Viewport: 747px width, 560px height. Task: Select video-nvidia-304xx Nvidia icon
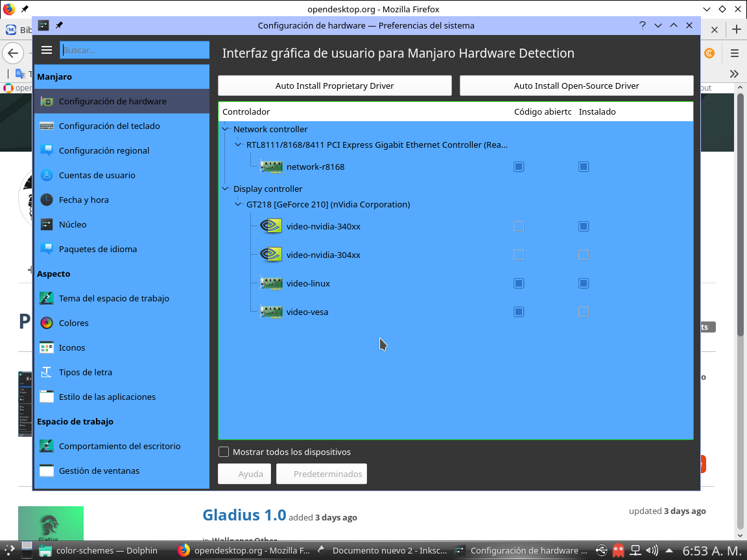[271, 255]
